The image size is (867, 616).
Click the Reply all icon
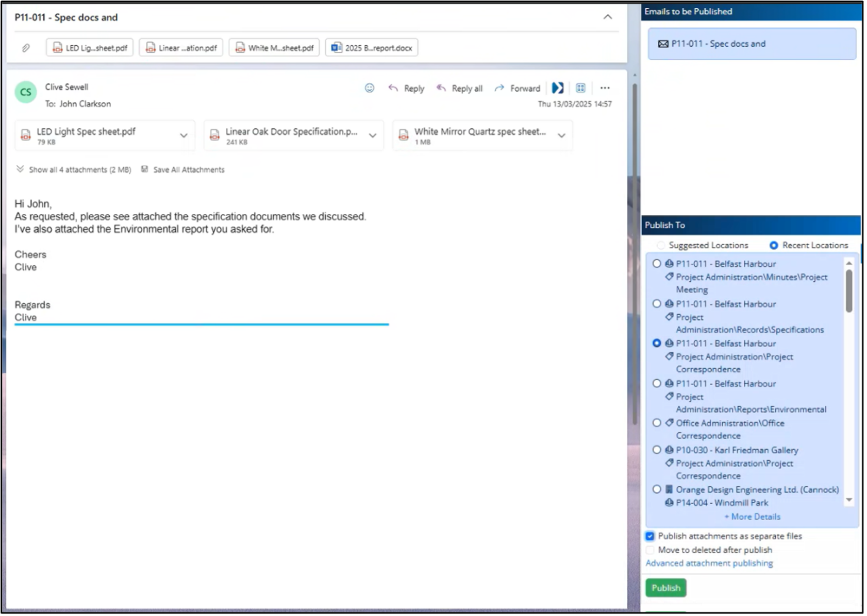[441, 88]
